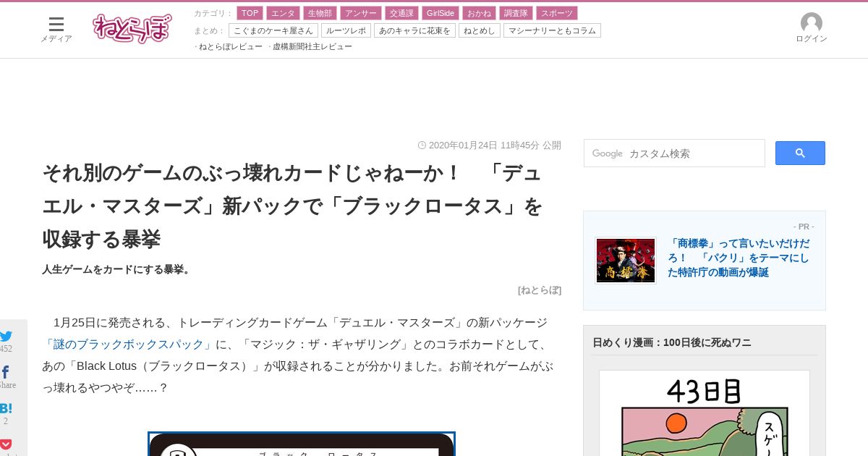This screenshot has height=456, width=868.
Task: Click the [ねとらぼ] author credit
Action: click(540, 290)
